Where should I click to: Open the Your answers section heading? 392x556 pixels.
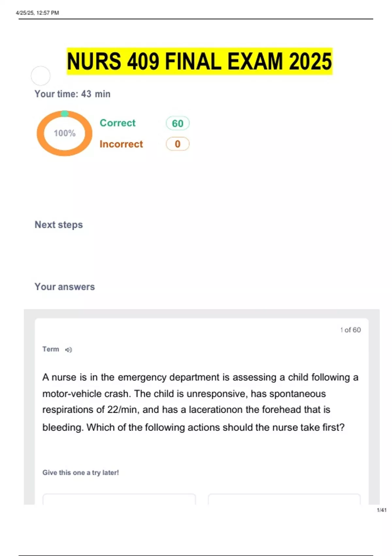[x=65, y=287]
